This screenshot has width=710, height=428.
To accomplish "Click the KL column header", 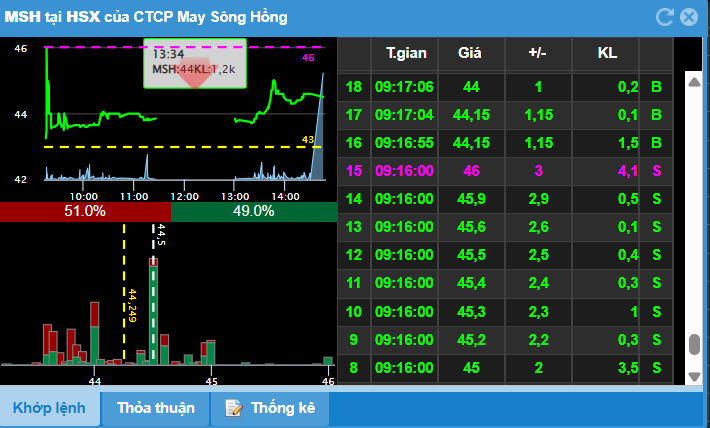I will [x=605, y=53].
